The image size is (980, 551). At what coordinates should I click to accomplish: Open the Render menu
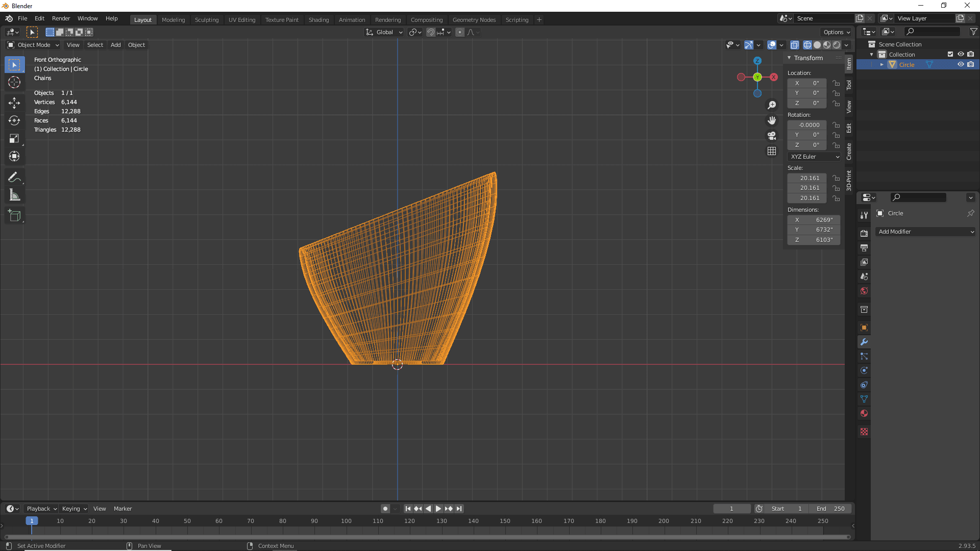(61, 18)
